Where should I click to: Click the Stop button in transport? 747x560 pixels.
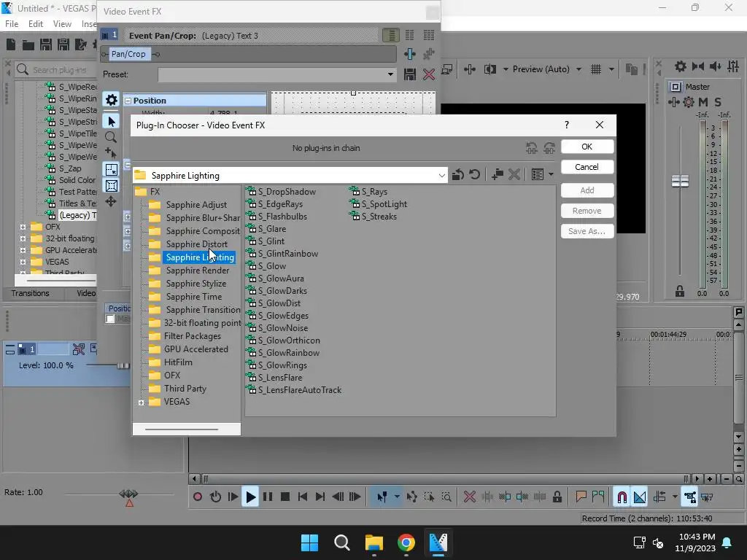coord(285,497)
